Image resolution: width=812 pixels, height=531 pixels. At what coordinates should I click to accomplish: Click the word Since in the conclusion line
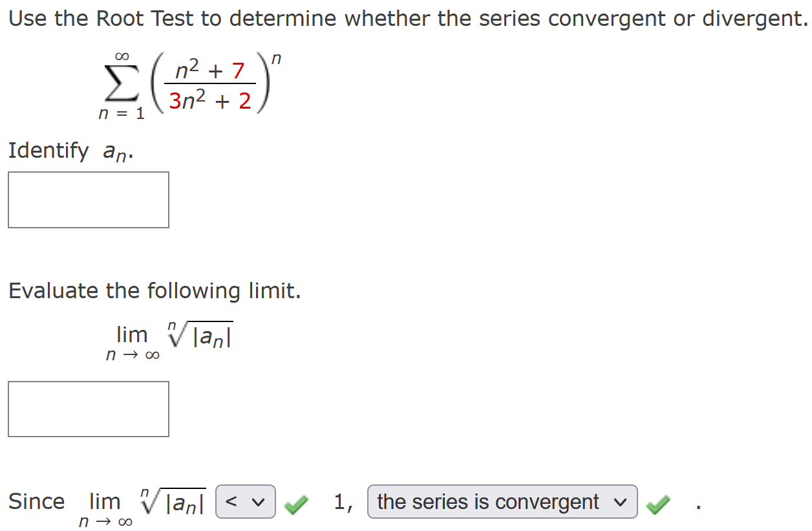point(36,501)
